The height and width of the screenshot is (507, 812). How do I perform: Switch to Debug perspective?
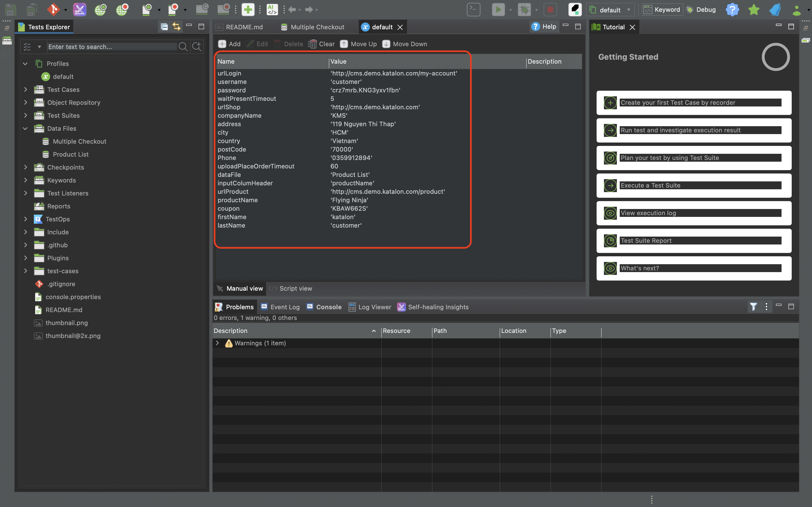(701, 9)
